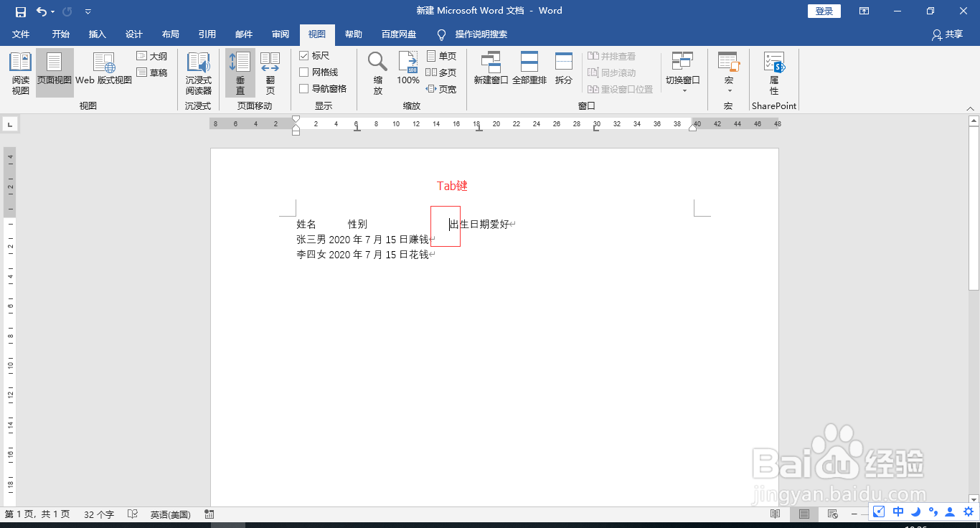Choose Multiple Pages (多页) zoom
The width and height of the screenshot is (980, 528).
click(x=441, y=72)
